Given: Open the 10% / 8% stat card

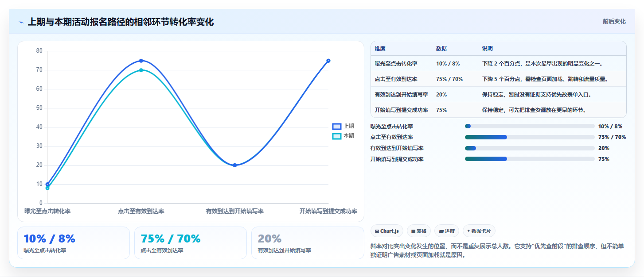Looking at the screenshot, I should [x=74, y=243].
